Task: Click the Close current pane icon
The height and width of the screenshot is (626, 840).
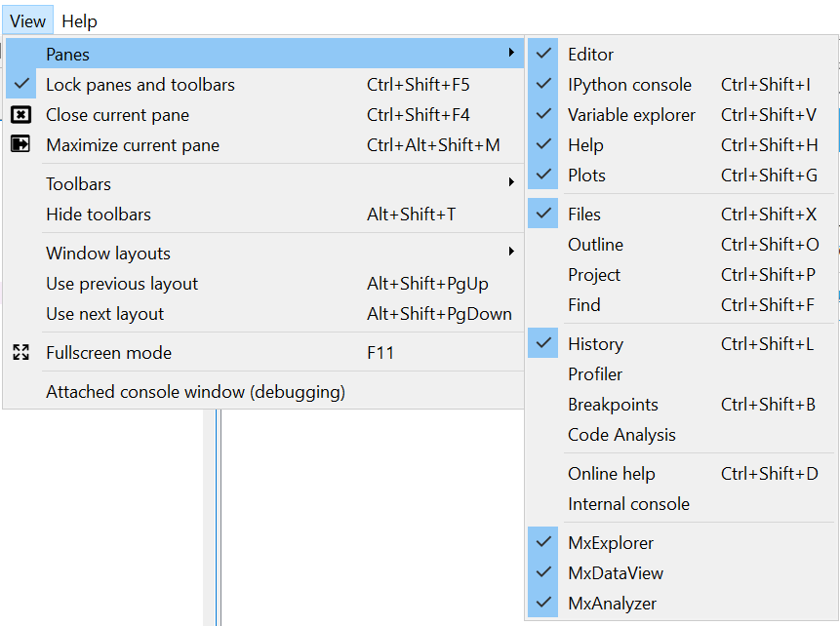Action: point(20,115)
